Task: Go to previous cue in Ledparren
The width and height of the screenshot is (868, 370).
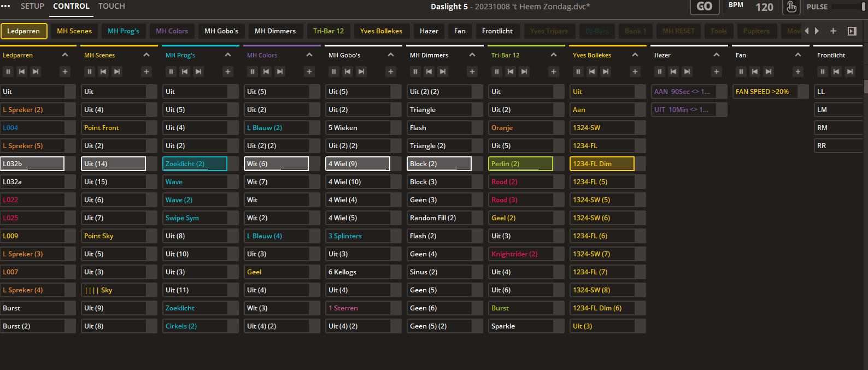Action: [22, 72]
